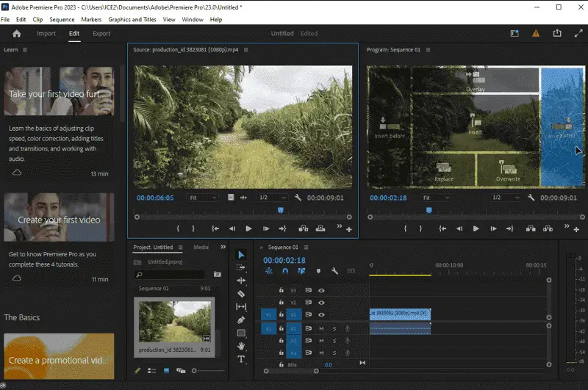Click Program monitor Extract button

tap(548, 228)
